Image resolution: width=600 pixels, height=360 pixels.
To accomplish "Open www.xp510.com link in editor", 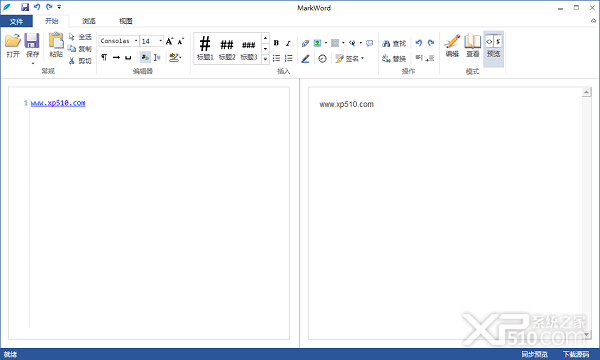I will click(58, 103).
